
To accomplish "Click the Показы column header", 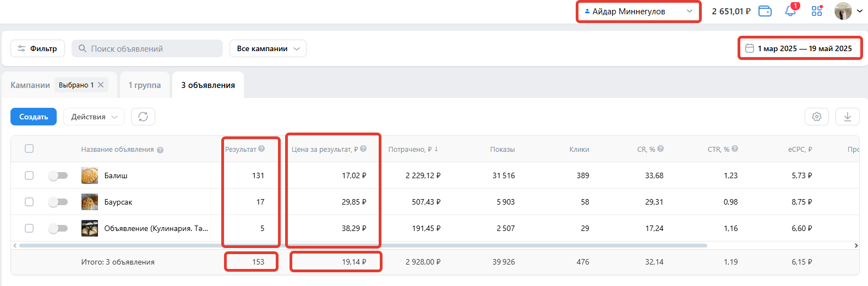I will 503,149.
